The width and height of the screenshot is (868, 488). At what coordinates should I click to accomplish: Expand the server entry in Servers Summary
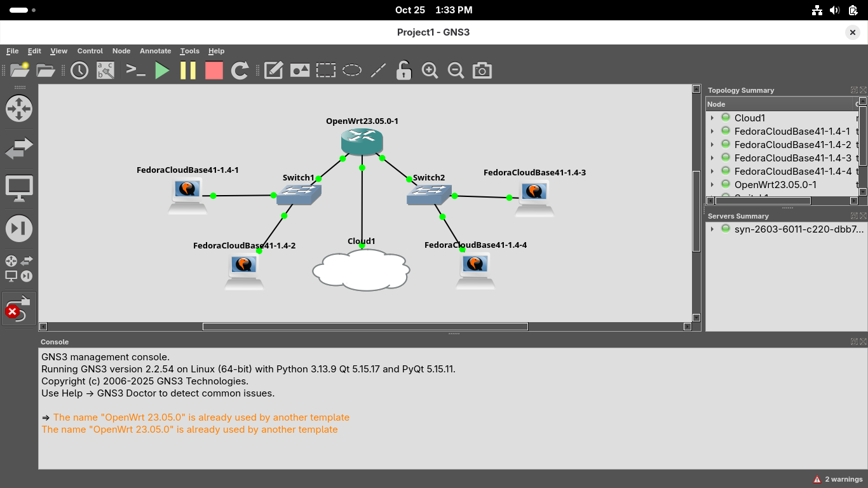click(712, 229)
